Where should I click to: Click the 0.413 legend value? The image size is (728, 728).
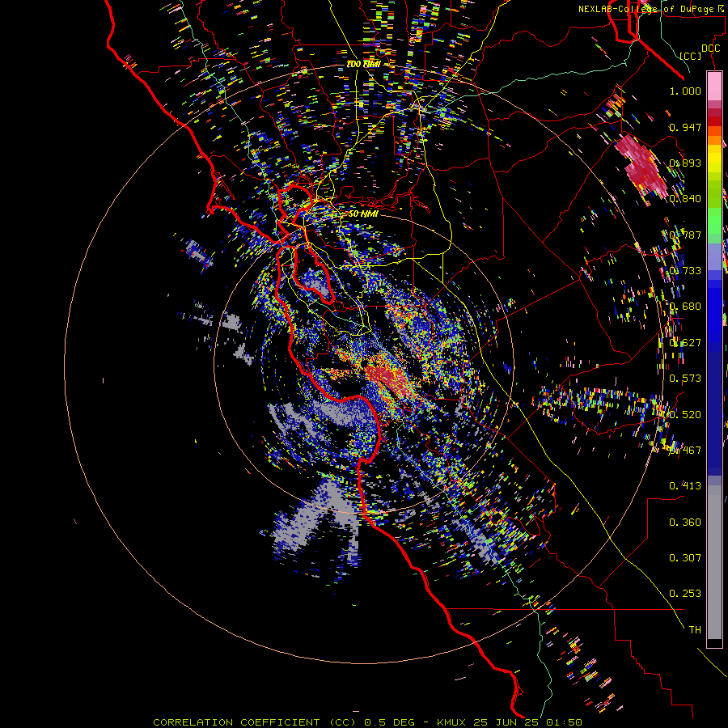click(x=685, y=485)
